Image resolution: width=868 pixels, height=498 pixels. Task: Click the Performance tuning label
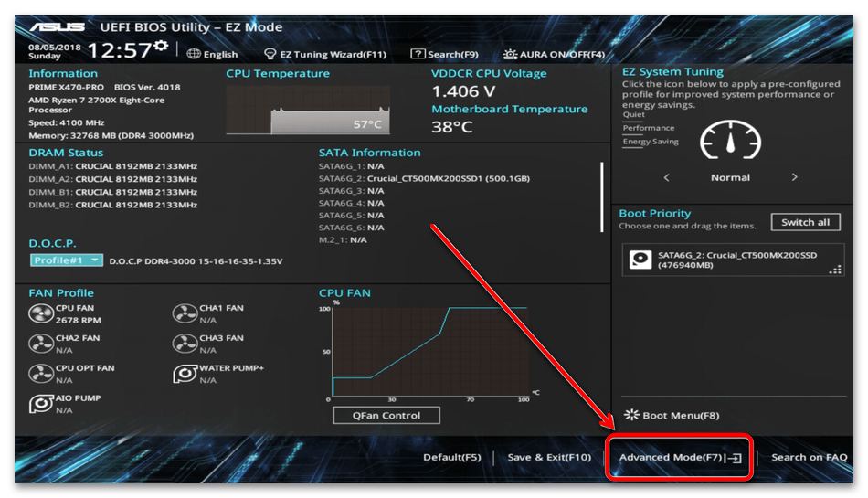pyautogui.click(x=648, y=128)
